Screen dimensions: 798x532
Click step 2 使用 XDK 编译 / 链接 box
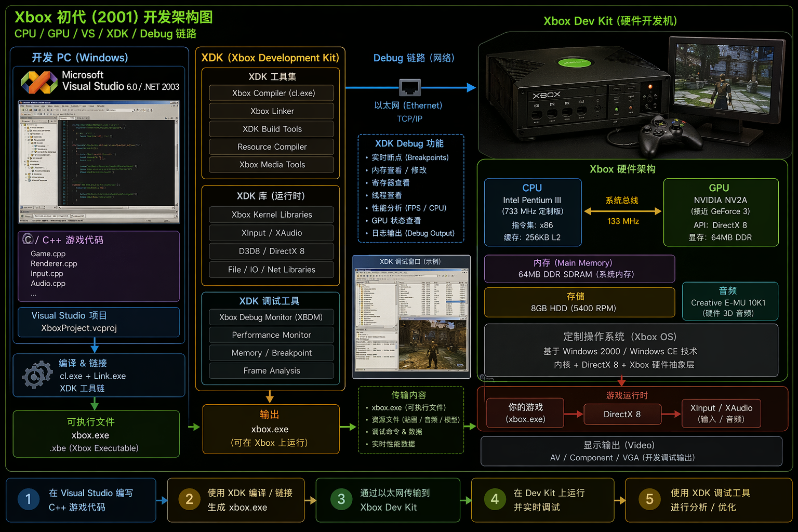click(236, 500)
